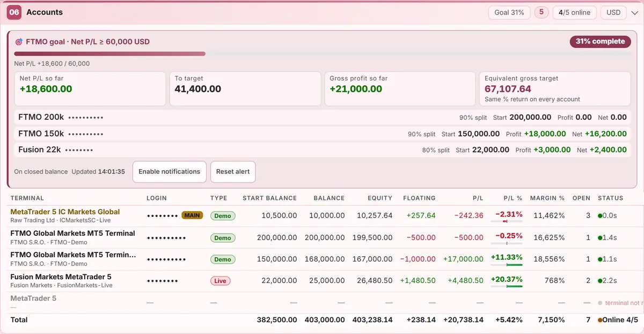Click the total equity 403,238.14
Image resolution: width=644 pixels, height=334 pixels.
click(x=372, y=320)
